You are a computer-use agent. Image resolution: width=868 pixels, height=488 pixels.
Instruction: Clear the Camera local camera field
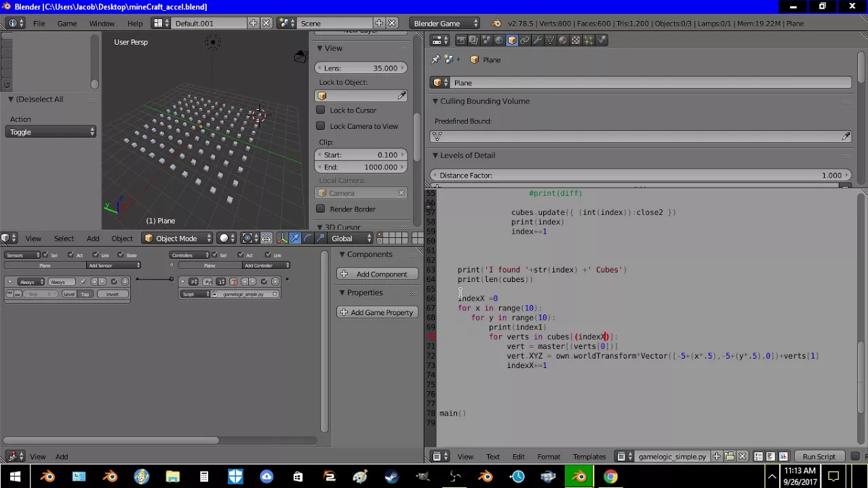401,193
